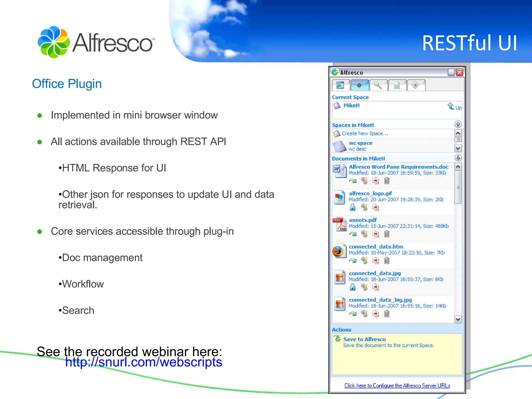Start workflow gear icon for alfresco_logo.gif
The image size is (532, 399).
coord(364,207)
